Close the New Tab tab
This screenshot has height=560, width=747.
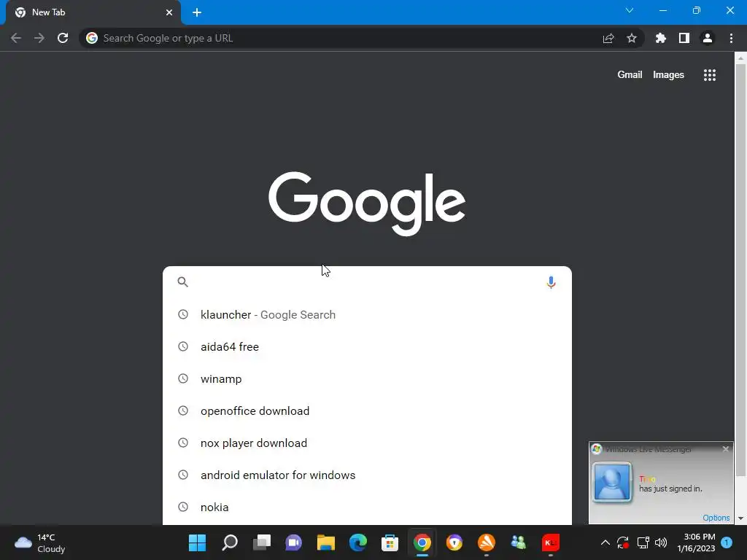(169, 12)
